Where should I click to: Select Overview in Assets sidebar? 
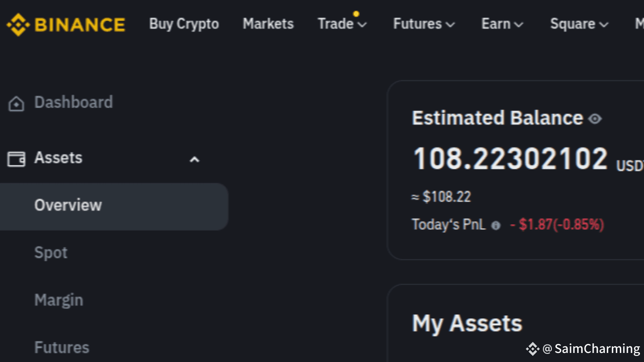(x=68, y=205)
